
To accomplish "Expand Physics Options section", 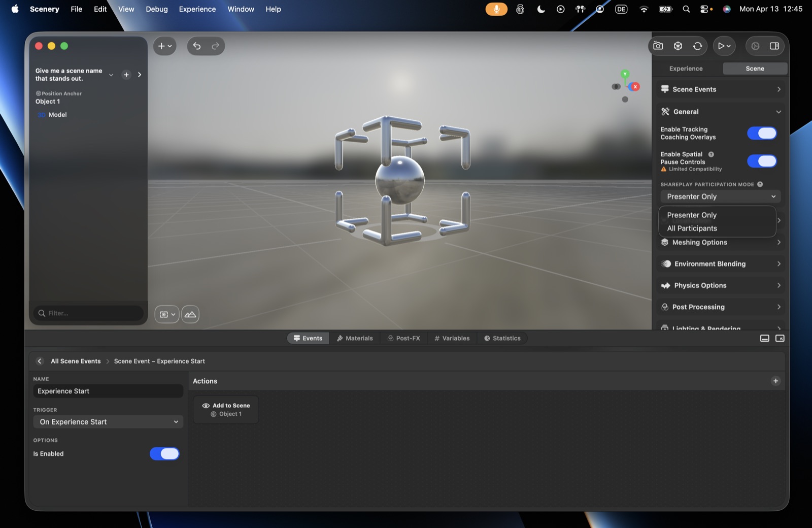I will [721, 285].
